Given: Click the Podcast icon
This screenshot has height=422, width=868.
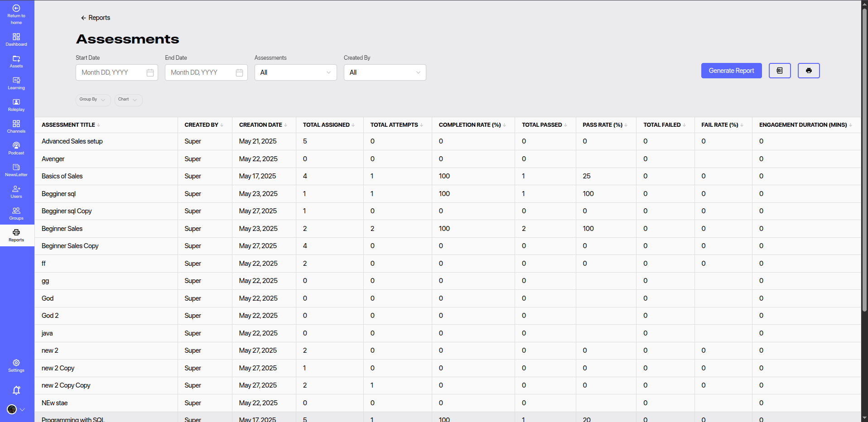Looking at the screenshot, I should [x=16, y=149].
